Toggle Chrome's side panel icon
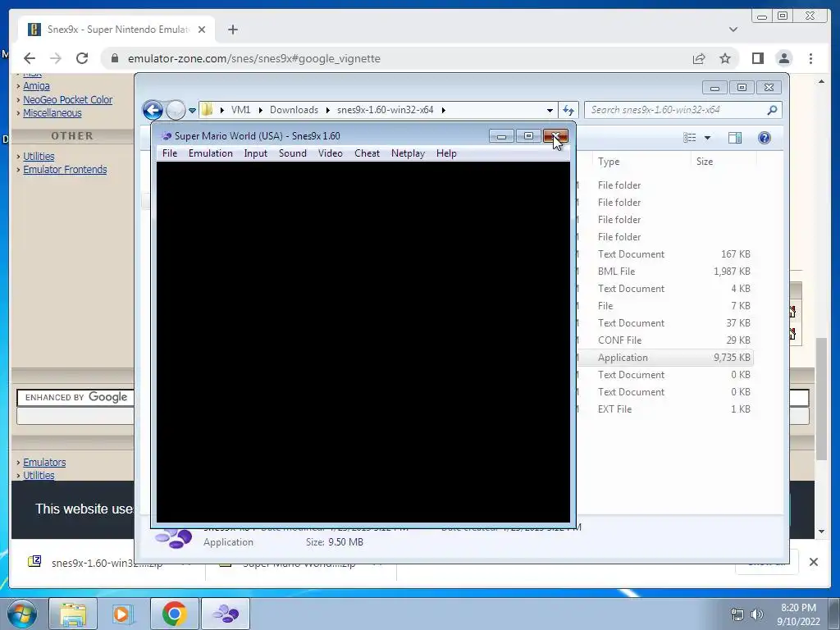This screenshot has height=630, width=840. pyautogui.click(x=757, y=58)
